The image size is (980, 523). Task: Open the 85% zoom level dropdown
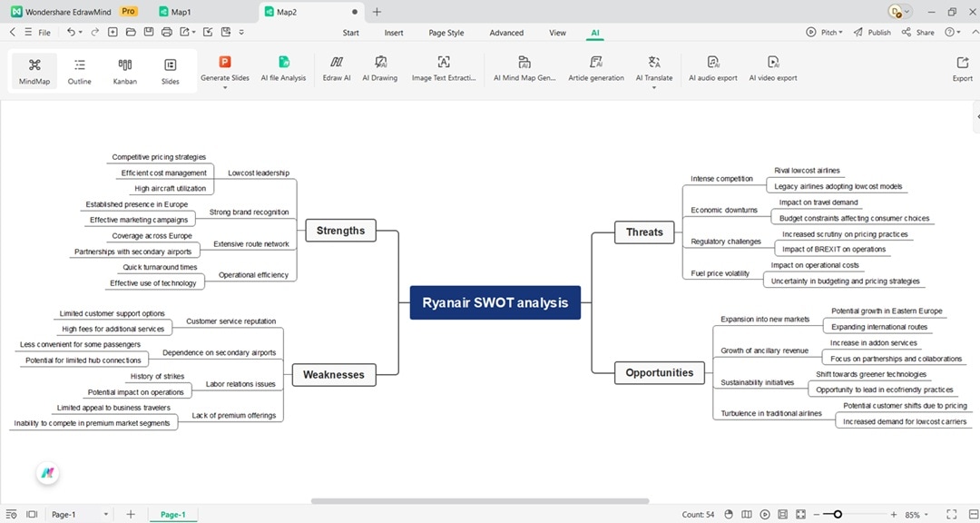[x=916, y=515]
